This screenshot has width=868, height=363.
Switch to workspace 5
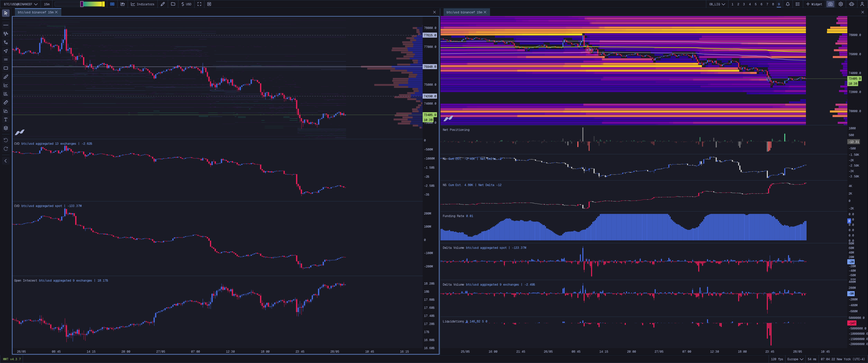coord(755,4)
